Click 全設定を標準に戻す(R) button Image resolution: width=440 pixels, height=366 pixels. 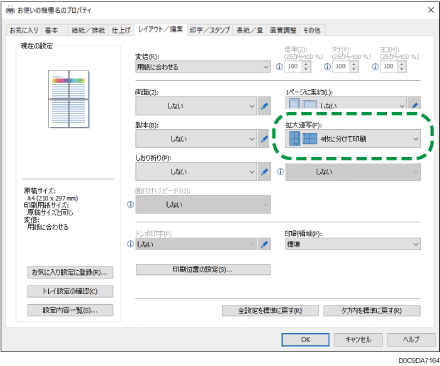(270, 311)
